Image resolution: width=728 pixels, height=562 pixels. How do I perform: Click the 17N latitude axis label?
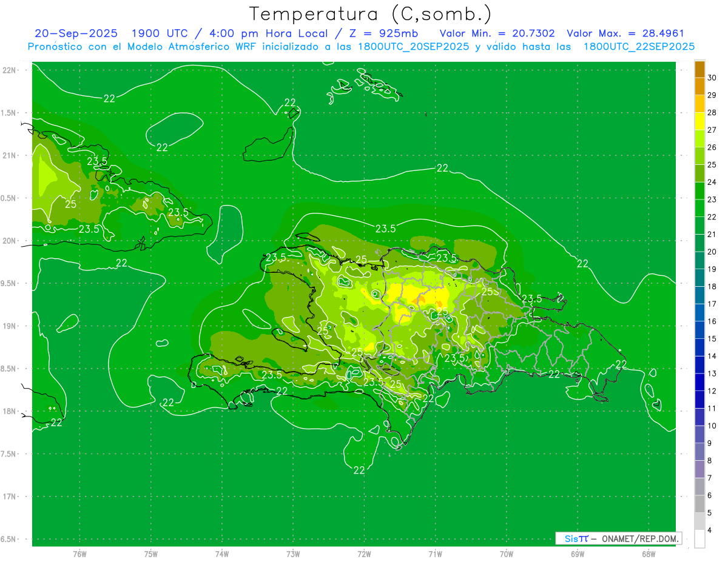pos(10,497)
